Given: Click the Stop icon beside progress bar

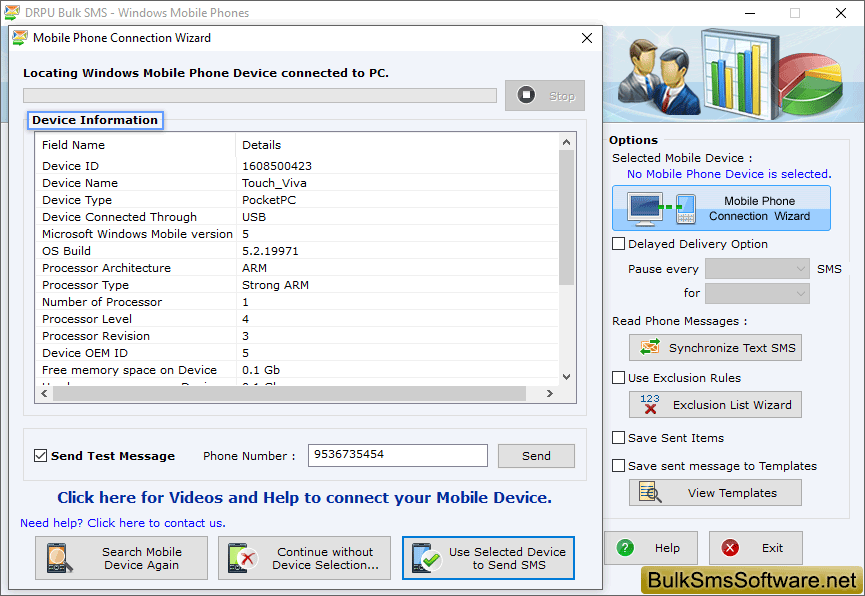Looking at the screenshot, I should tap(526, 95).
